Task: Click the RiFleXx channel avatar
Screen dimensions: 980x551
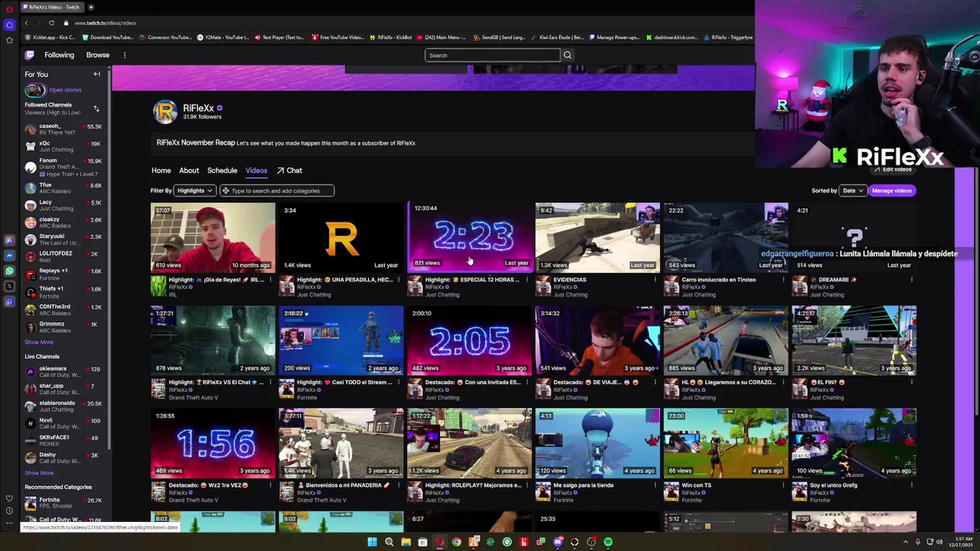Action: [x=165, y=112]
